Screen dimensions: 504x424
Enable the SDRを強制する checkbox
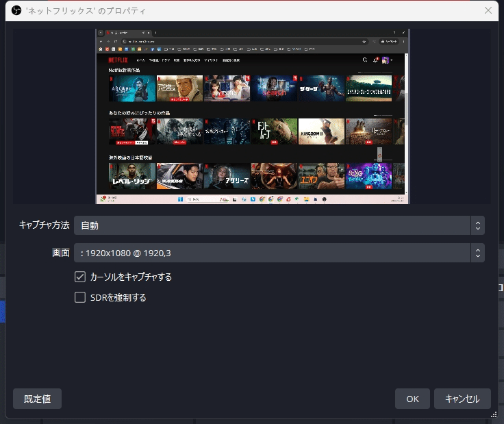click(x=80, y=297)
